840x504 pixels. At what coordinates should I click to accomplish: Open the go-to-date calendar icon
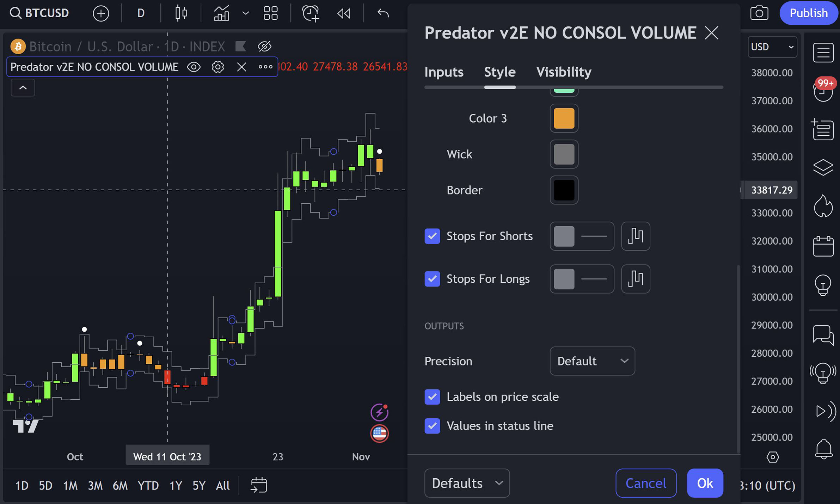259,485
